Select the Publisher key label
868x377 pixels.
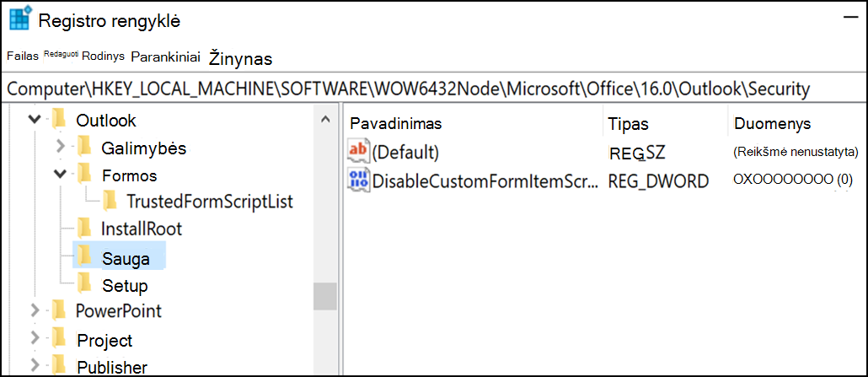(x=112, y=367)
